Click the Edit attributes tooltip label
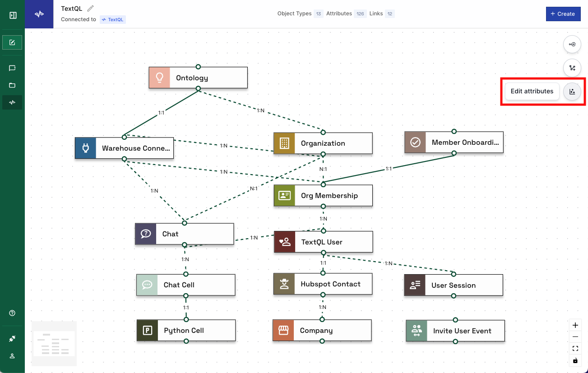Viewport: 588px width, 373px height. [532, 91]
